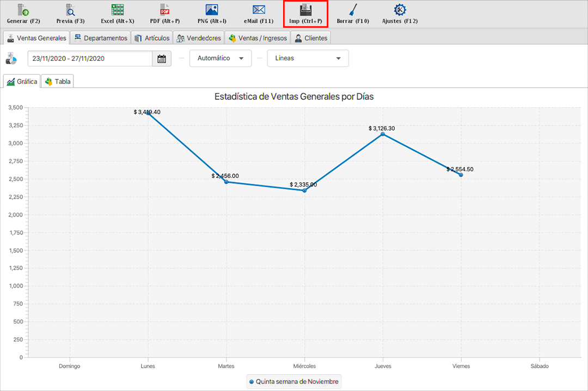Select the Clientes tab

pos(311,38)
